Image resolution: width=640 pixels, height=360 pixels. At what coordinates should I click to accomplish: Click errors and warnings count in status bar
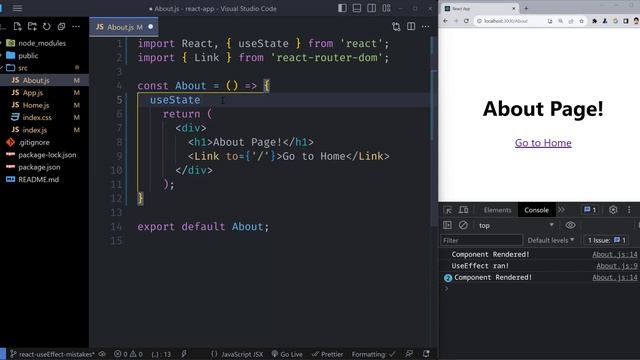128,354
